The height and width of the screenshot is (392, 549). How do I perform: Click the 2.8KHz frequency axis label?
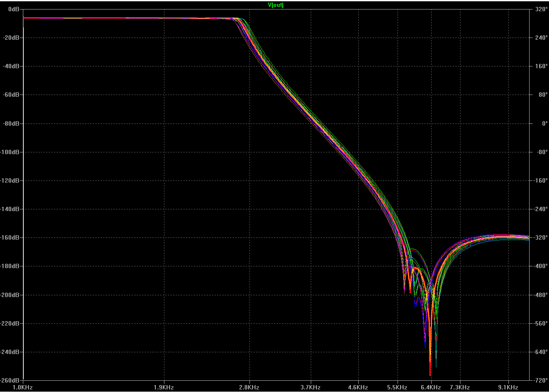tap(249, 387)
